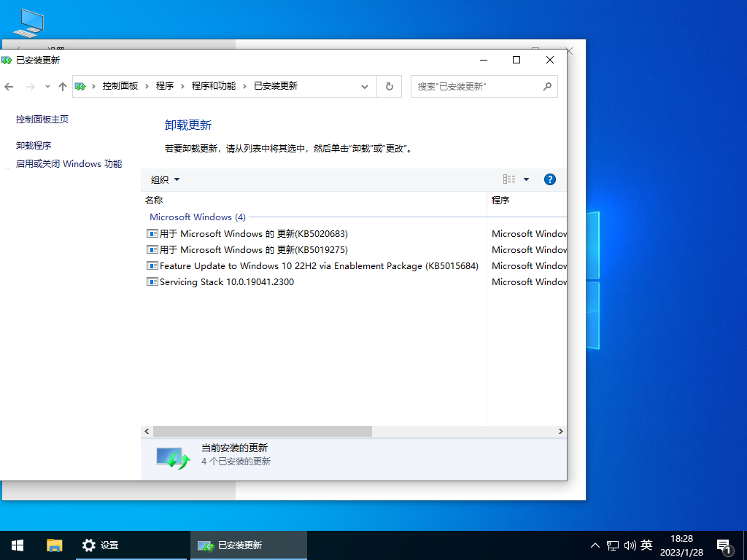Open the notification center icon
This screenshot has width=747, height=560.
(724, 546)
